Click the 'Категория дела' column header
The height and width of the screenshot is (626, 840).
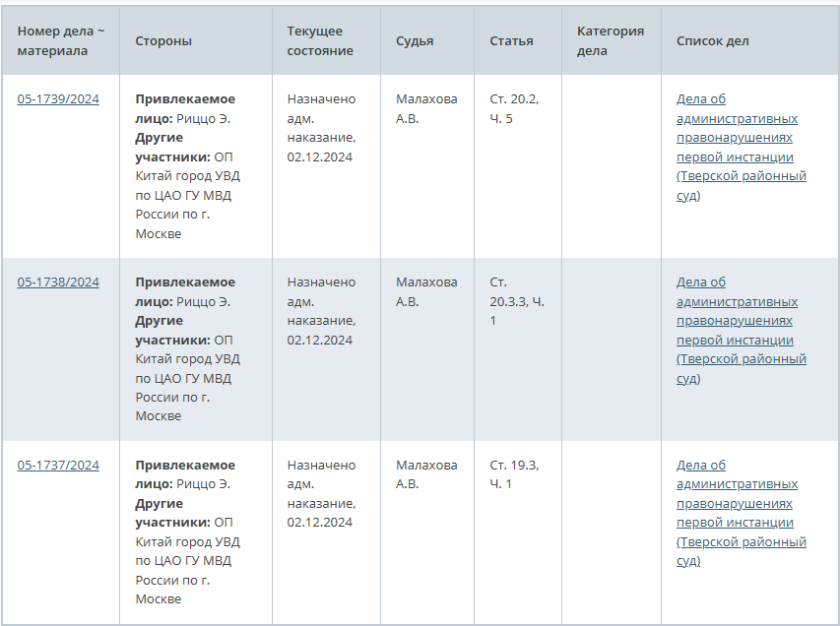pos(611,40)
